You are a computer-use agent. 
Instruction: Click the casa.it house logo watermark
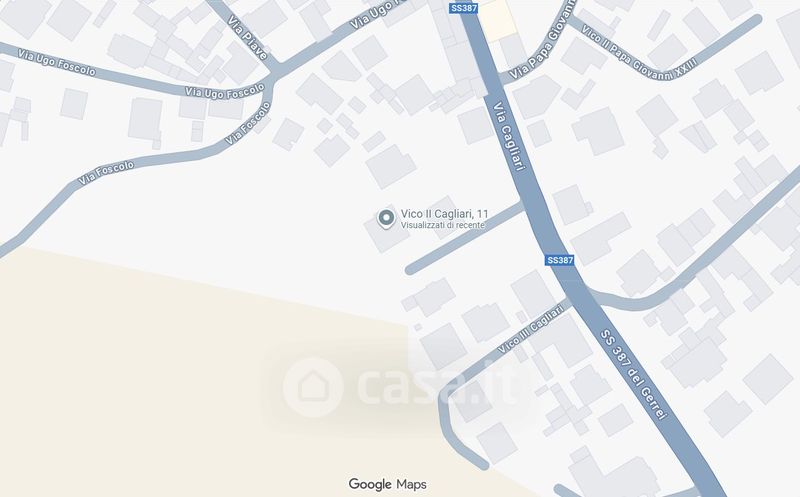313,387
